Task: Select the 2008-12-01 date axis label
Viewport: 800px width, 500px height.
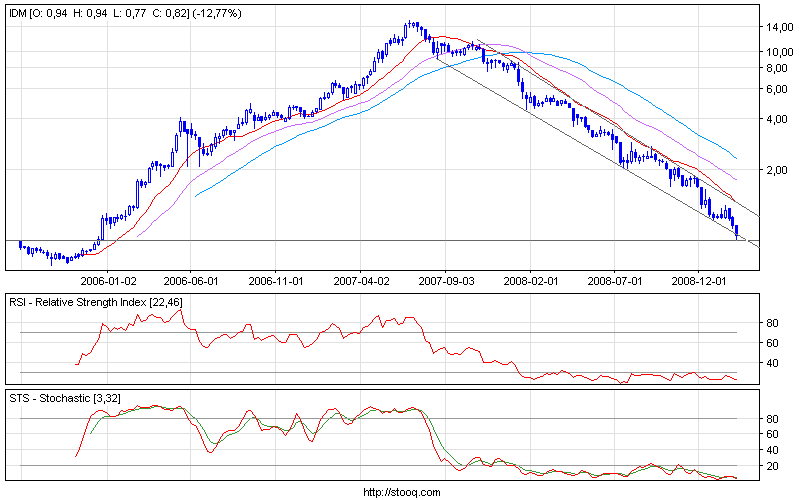Action: [700, 283]
